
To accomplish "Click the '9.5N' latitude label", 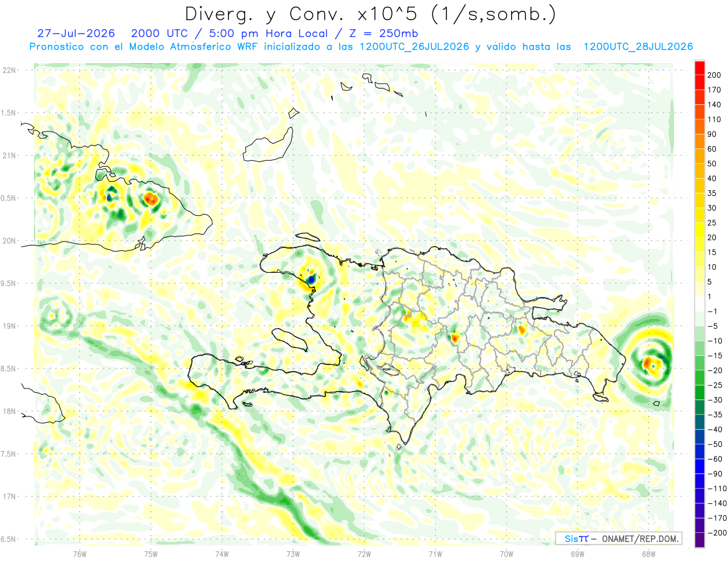I will (9, 283).
